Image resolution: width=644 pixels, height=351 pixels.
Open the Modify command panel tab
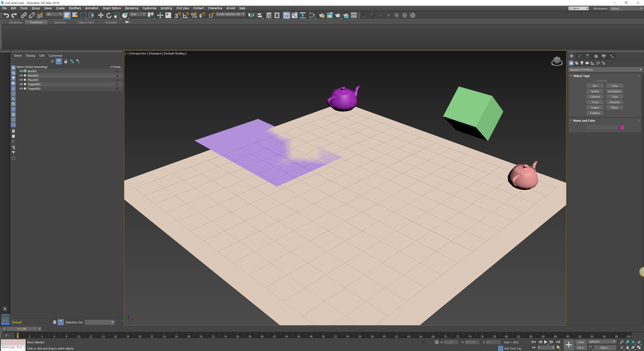580,56
